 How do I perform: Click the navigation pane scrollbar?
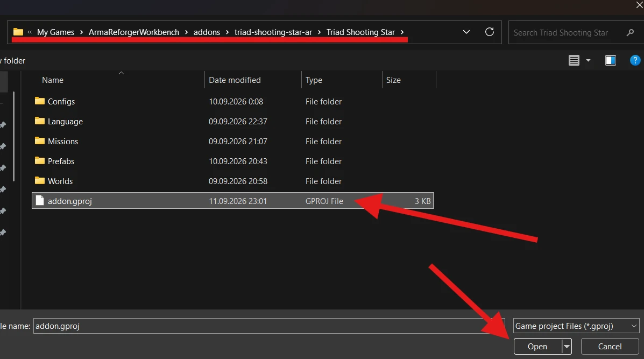point(14,136)
